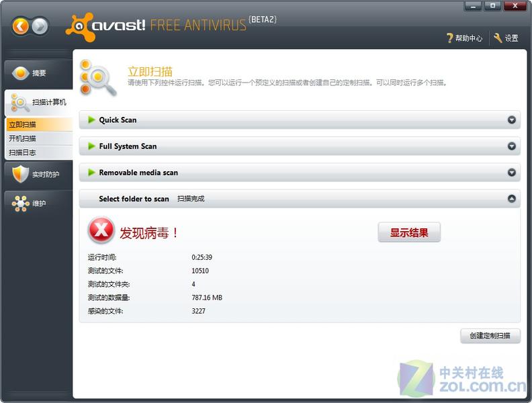Click the red X virus found icon
Viewport: 532px width, 403px height.
coord(101,230)
